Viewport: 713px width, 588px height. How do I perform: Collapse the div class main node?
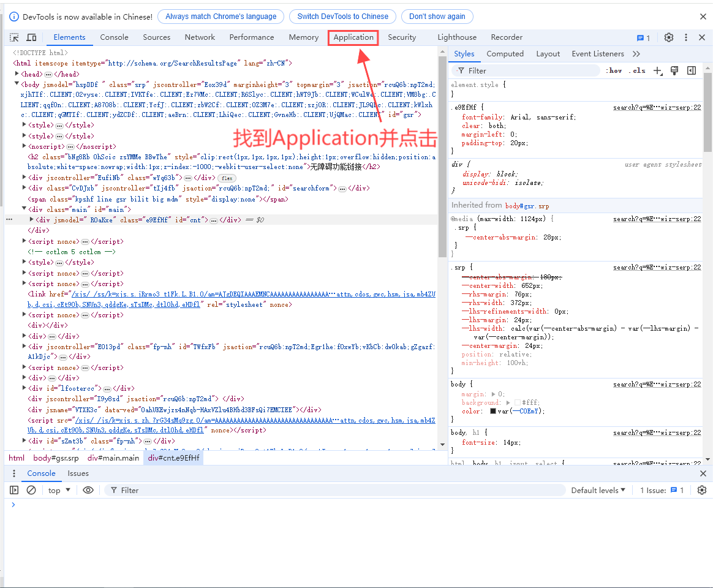[24, 209]
